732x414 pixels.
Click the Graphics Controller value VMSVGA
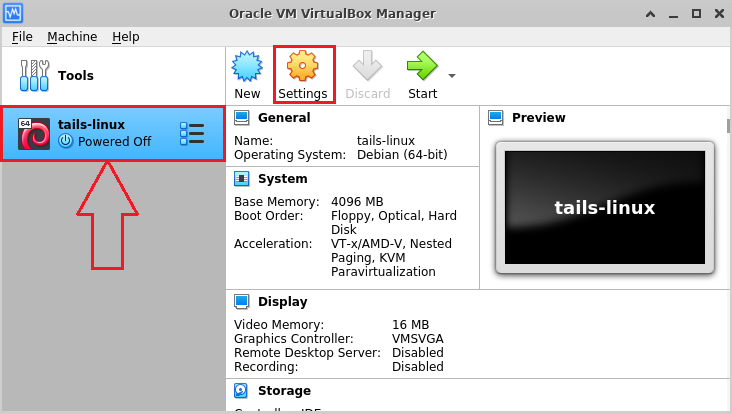point(418,338)
